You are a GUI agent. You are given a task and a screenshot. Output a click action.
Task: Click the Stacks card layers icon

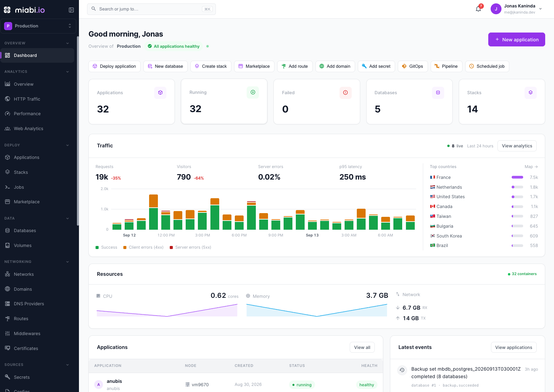pos(531,92)
